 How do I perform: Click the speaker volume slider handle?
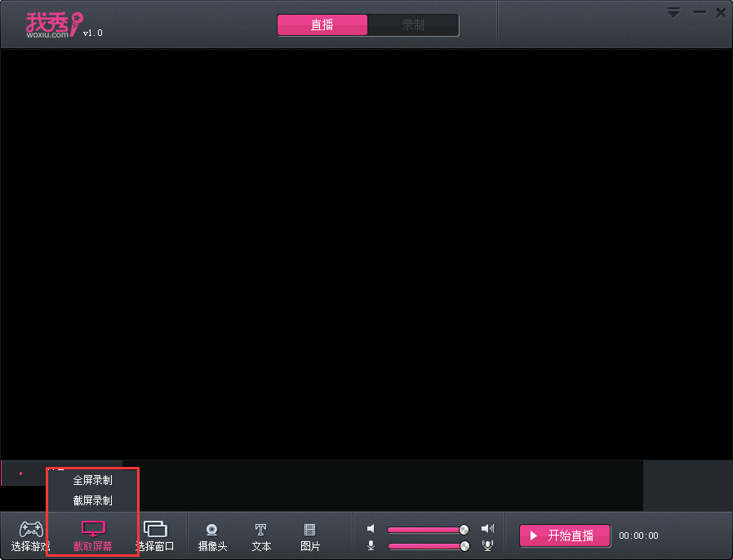464,529
